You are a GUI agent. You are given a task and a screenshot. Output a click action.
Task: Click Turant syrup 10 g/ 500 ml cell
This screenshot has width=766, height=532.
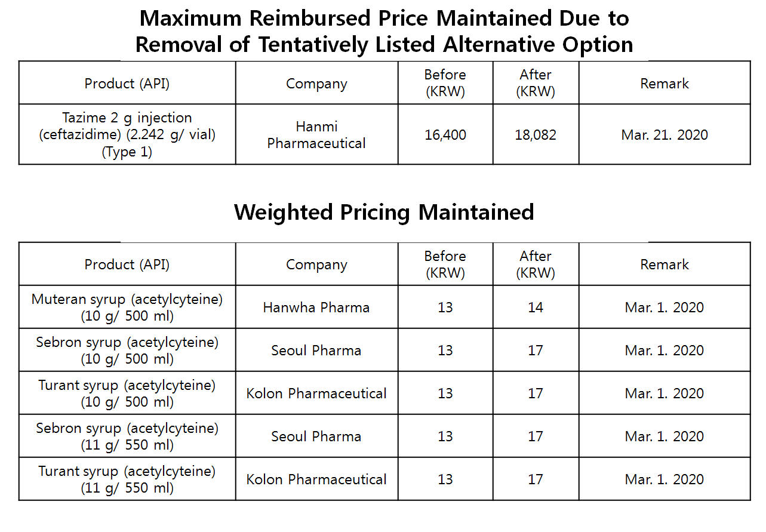pos(127,393)
